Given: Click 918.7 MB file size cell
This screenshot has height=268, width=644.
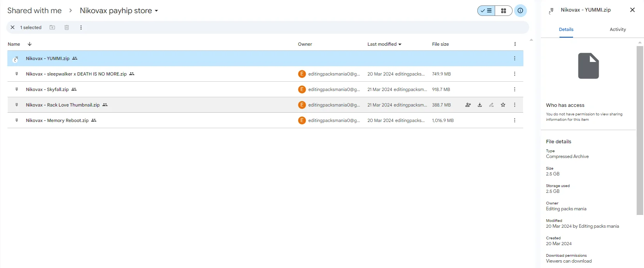Looking at the screenshot, I should (441, 89).
